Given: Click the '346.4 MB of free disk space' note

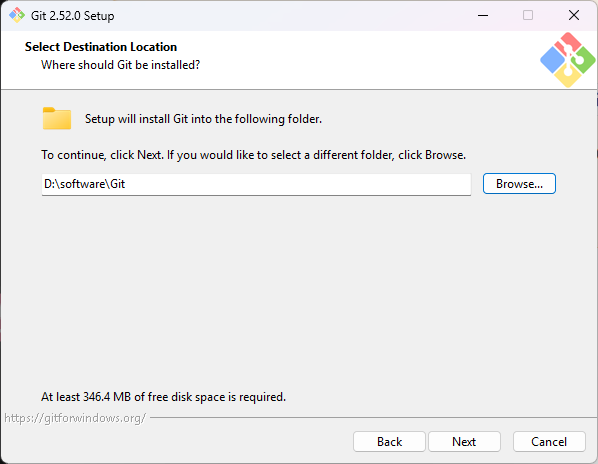Looking at the screenshot, I should 163,397.
